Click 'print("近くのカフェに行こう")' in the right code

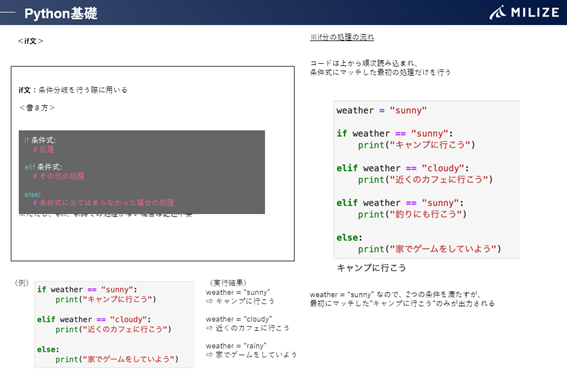[x=425, y=179]
